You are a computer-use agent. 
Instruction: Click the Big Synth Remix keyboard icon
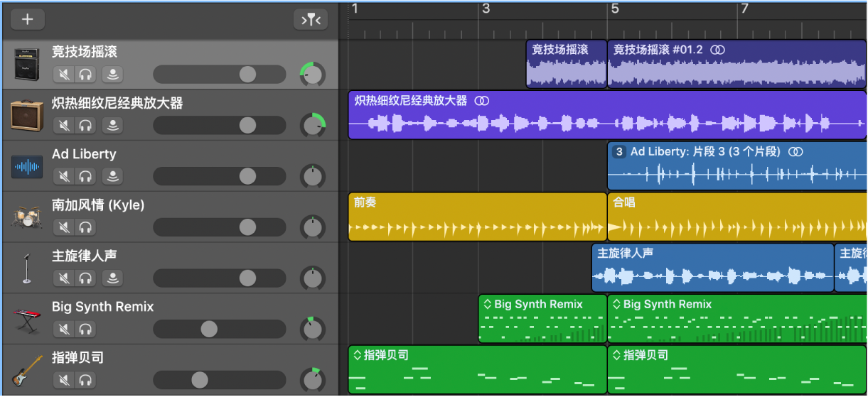pos(27,320)
